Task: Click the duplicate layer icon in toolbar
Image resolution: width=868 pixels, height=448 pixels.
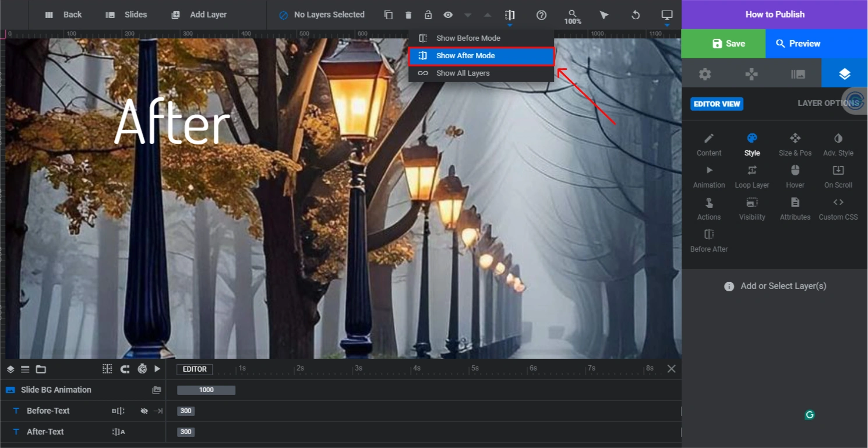Action: coord(389,15)
